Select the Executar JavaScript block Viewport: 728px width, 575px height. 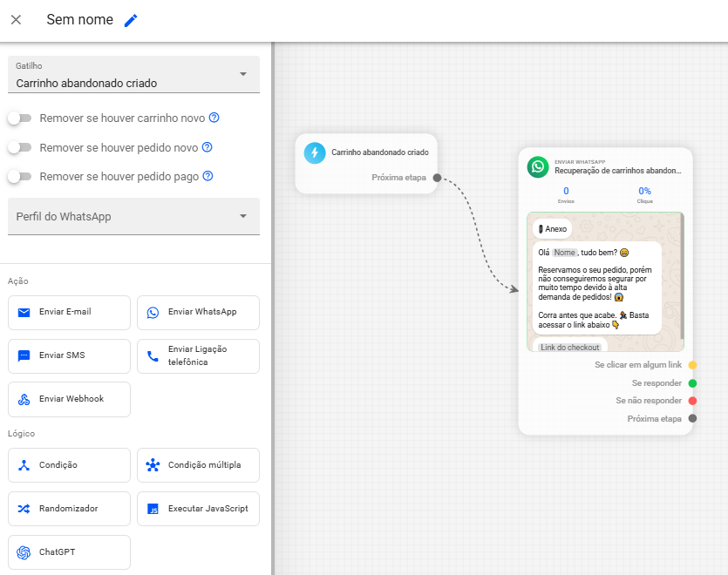tap(198, 509)
